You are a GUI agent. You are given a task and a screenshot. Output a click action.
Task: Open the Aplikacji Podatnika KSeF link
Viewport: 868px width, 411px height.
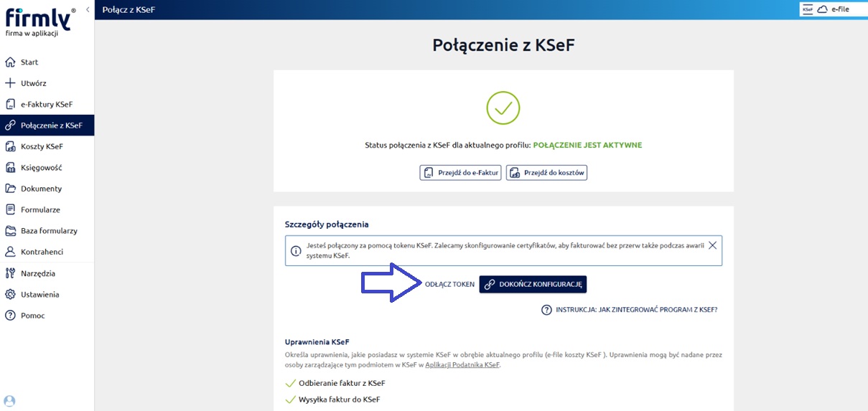[x=462, y=365]
